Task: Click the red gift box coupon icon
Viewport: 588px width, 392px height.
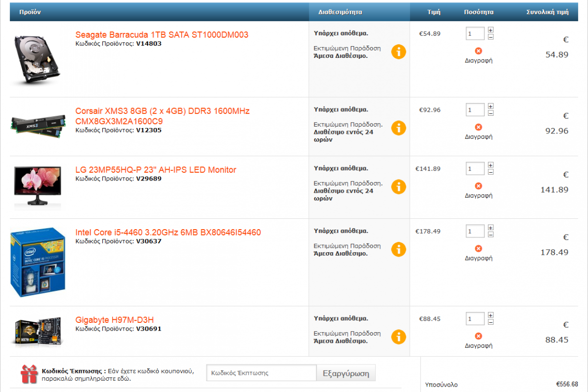Action: pos(29,374)
